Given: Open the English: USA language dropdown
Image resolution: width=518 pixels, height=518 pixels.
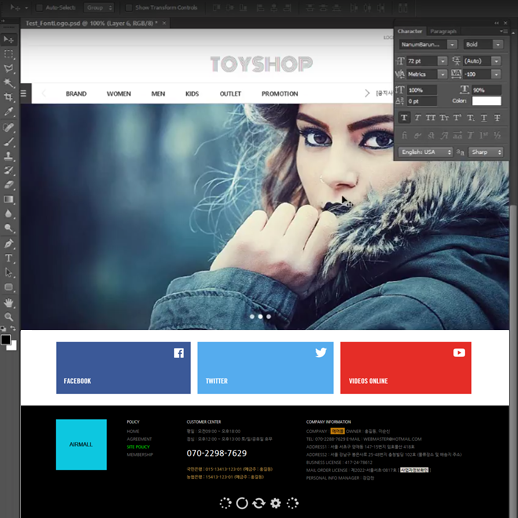Looking at the screenshot, I should (x=426, y=152).
